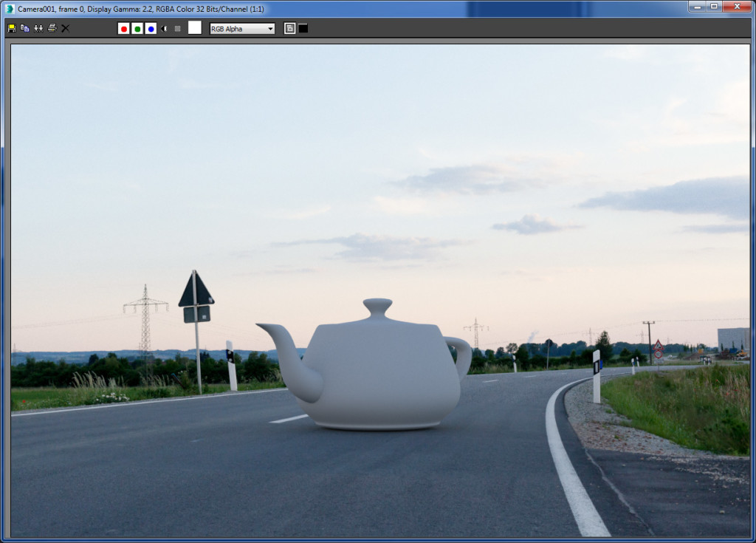Click the black background color swatch
756x543 pixels.
pyautogui.click(x=303, y=28)
